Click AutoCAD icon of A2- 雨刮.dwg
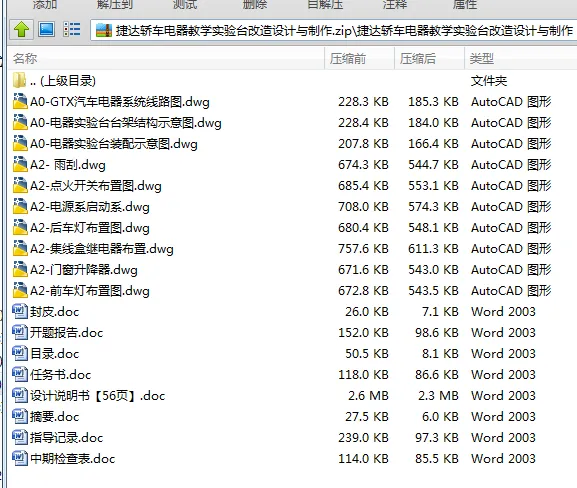The image size is (577, 488). coord(20,164)
